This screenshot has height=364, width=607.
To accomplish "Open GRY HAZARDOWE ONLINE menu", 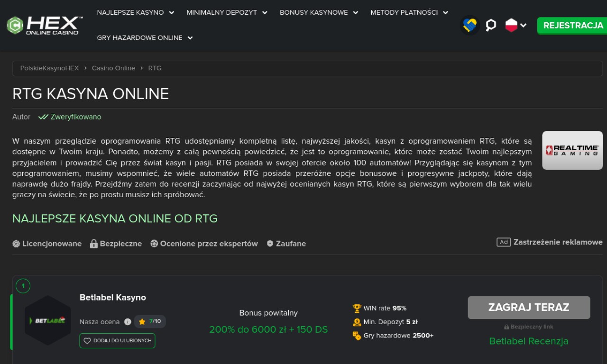I will click(140, 37).
